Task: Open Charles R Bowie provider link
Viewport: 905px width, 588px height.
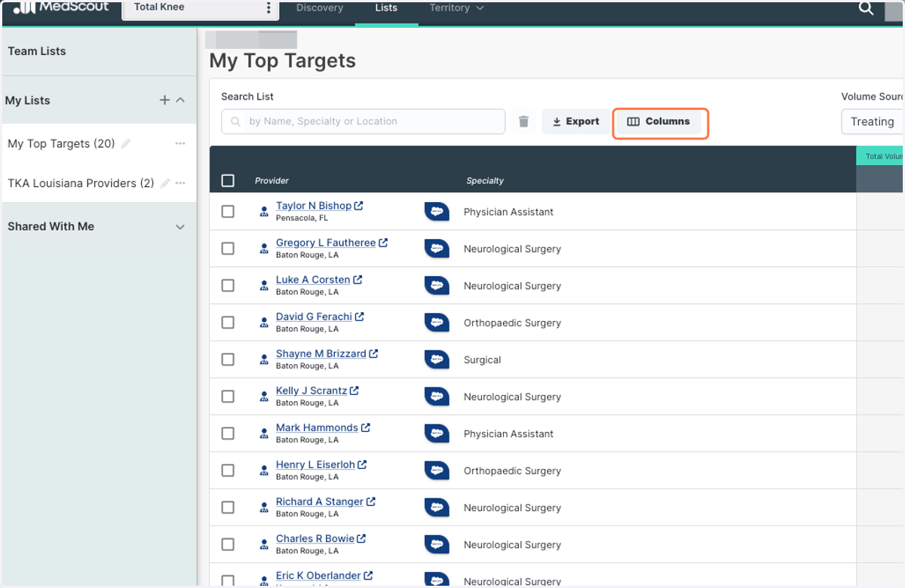Action: pyautogui.click(x=315, y=538)
